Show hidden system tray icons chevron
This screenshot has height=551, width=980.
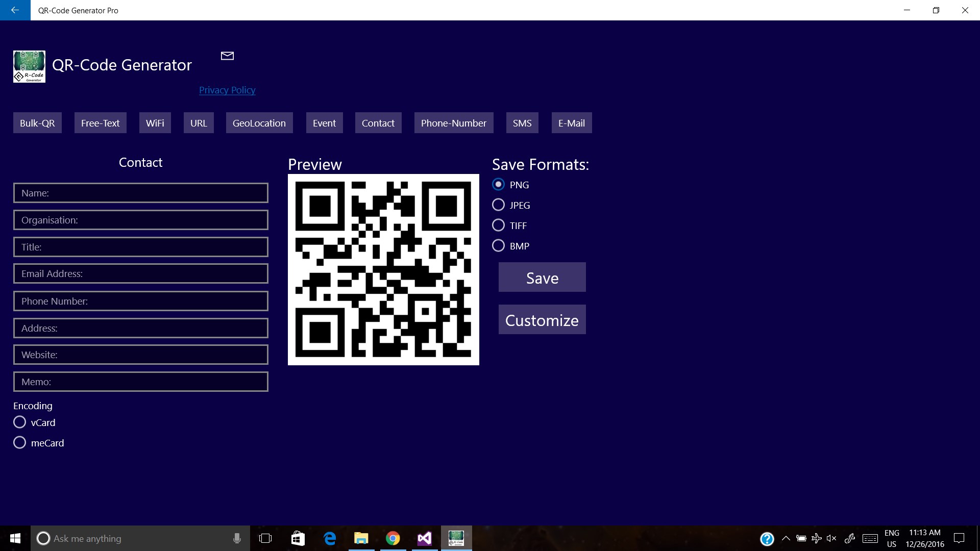(786, 538)
